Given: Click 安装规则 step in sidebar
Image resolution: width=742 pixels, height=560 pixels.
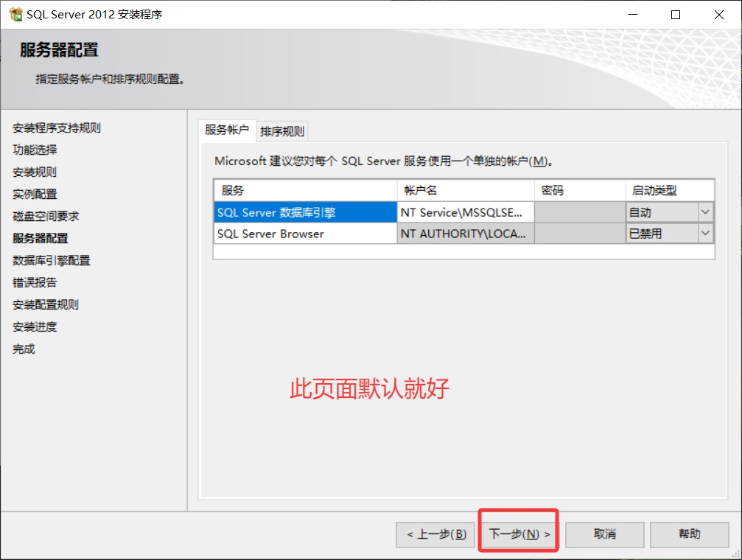Looking at the screenshot, I should 35,172.
